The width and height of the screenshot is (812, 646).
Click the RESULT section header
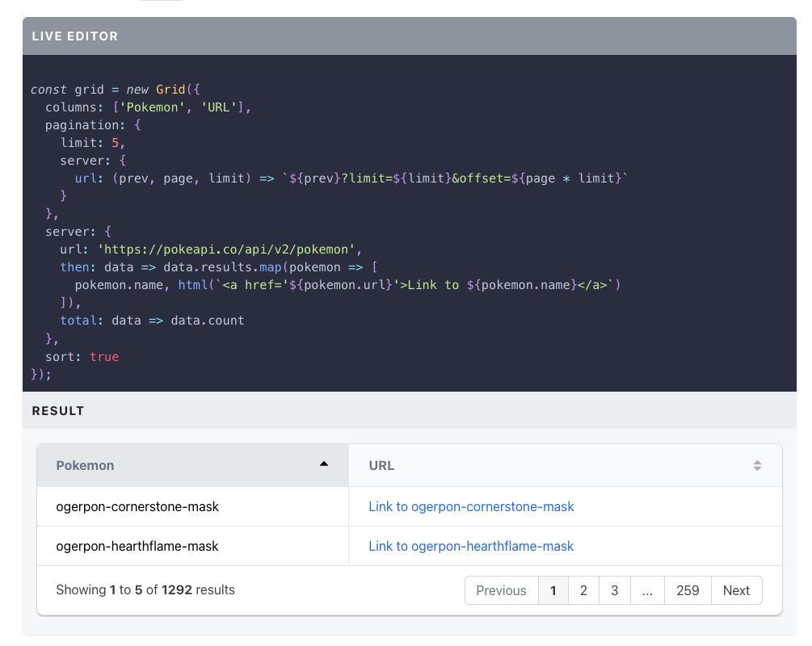[57, 410]
